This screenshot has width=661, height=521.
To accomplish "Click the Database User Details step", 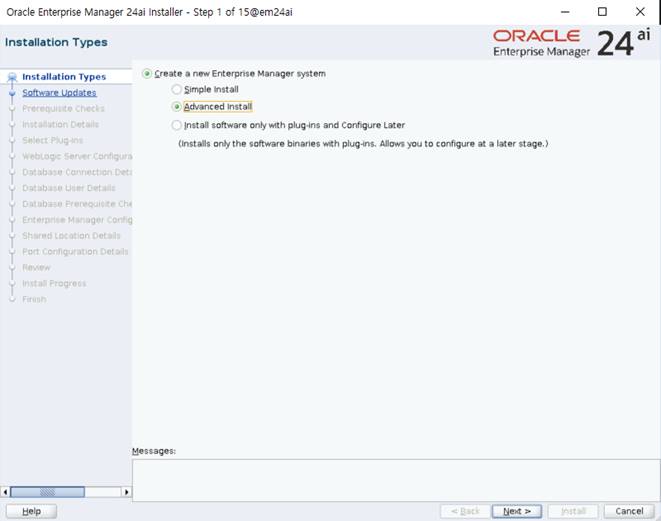I will coord(69,188).
